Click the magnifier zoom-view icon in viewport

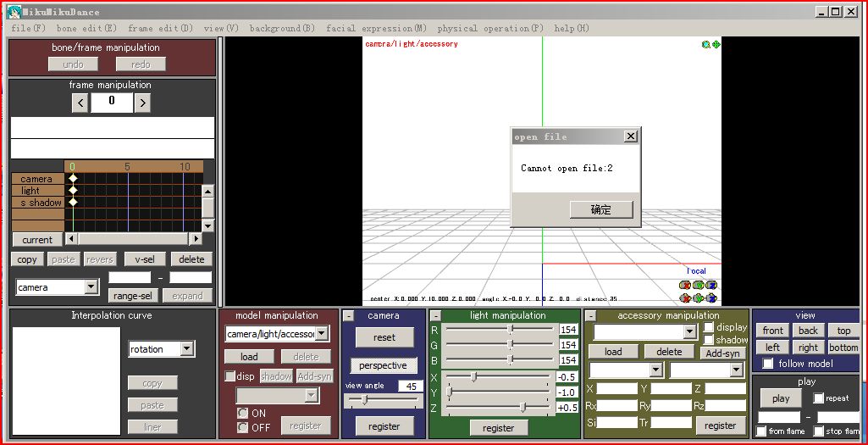(705, 44)
